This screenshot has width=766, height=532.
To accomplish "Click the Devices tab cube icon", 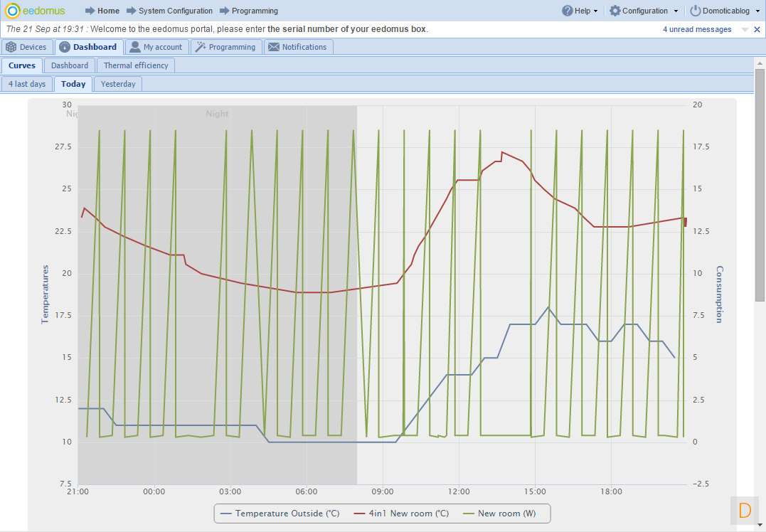I will click(x=11, y=47).
